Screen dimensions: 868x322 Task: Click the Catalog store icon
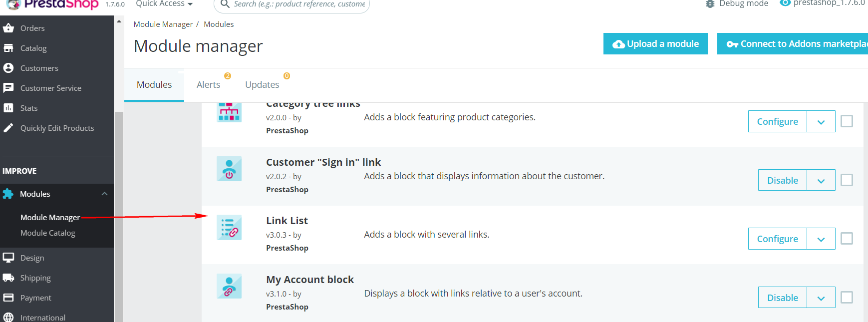pos(8,48)
